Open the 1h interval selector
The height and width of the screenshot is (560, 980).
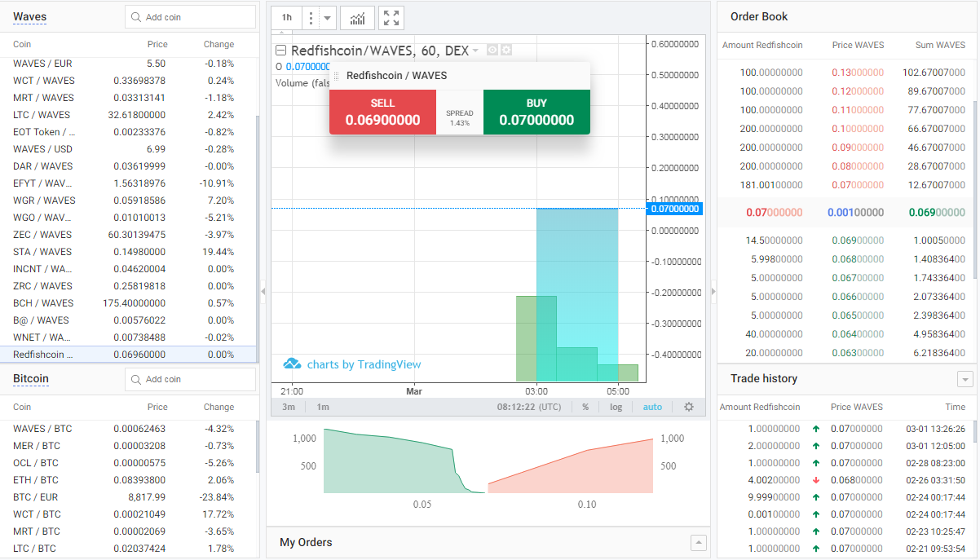point(287,18)
